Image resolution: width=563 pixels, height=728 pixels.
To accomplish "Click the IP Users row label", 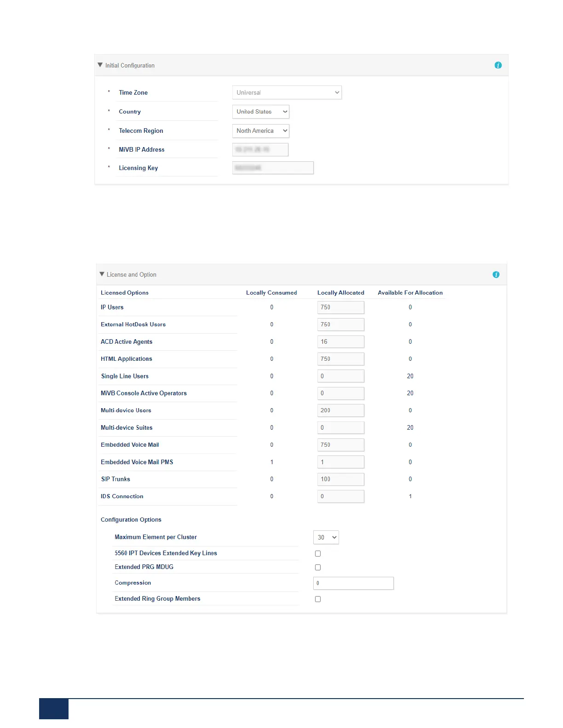I will [112, 307].
